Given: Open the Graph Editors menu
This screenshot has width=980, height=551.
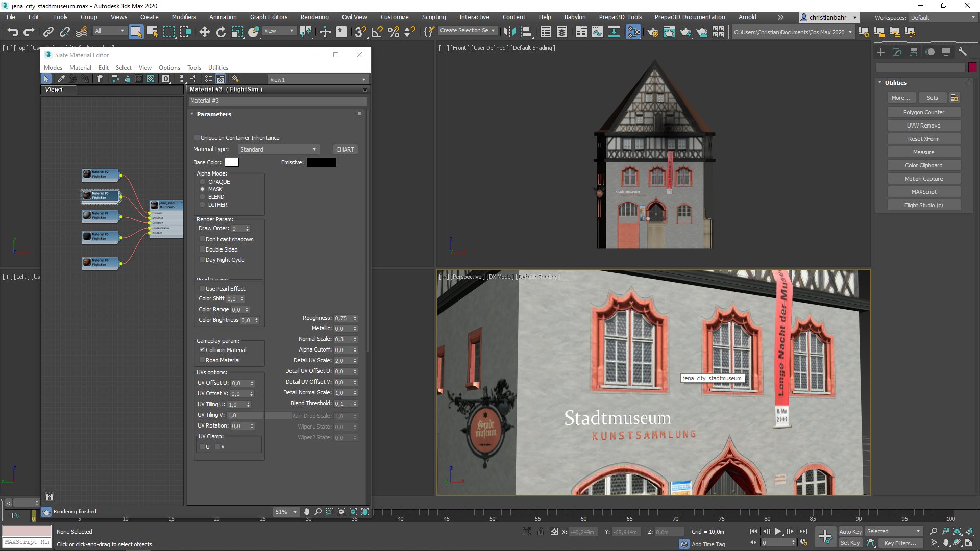Looking at the screenshot, I should click(x=268, y=17).
